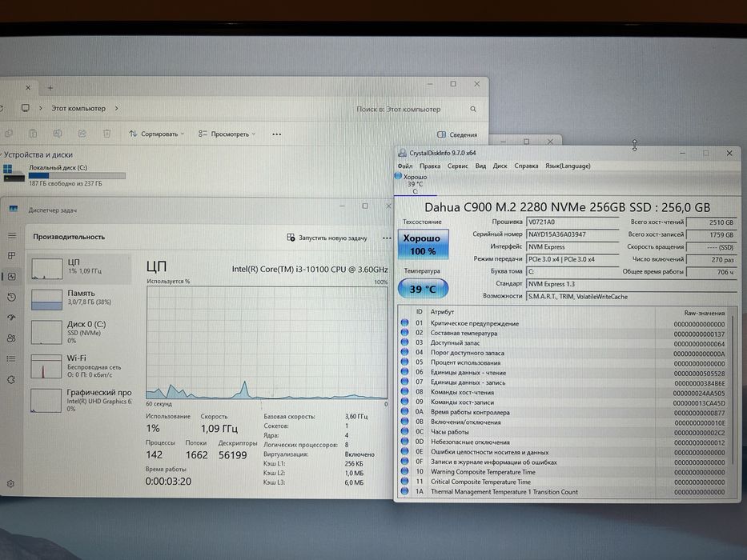Select Локальный диск (C:) drive

click(x=64, y=174)
